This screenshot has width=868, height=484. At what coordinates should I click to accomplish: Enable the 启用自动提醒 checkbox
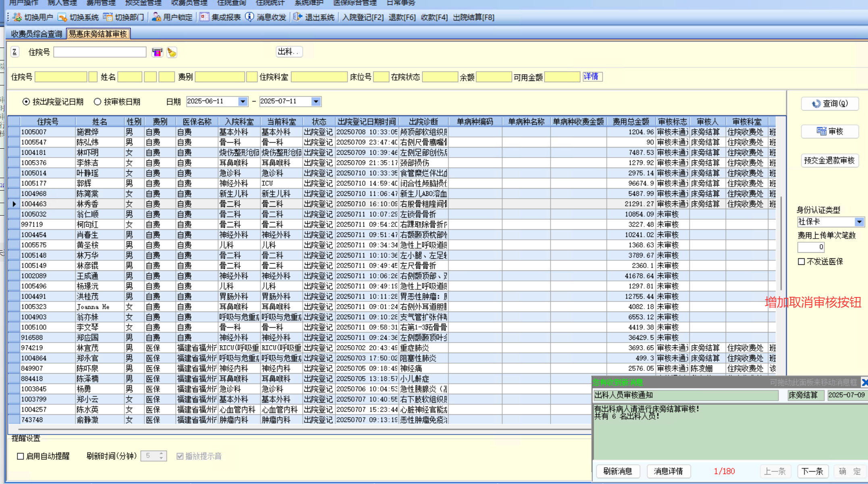(x=21, y=456)
